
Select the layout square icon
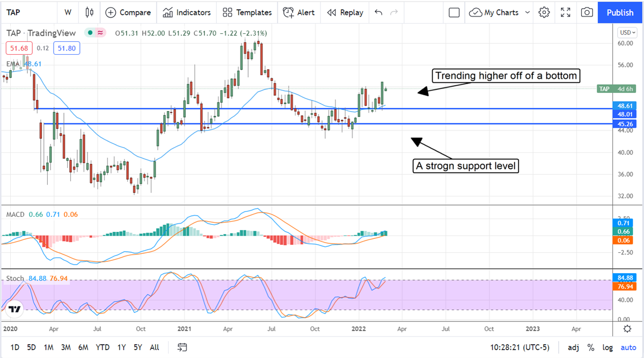(454, 12)
